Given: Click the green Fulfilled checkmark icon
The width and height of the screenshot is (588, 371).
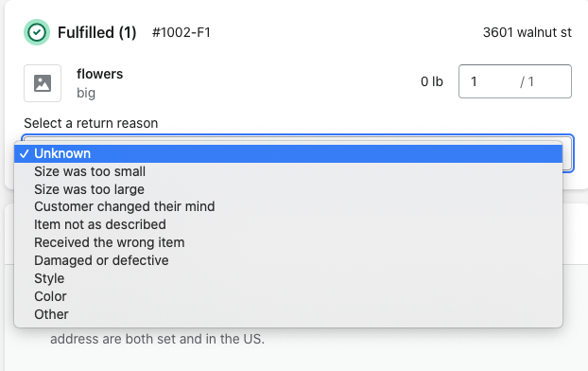Looking at the screenshot, I should point(37,32).
